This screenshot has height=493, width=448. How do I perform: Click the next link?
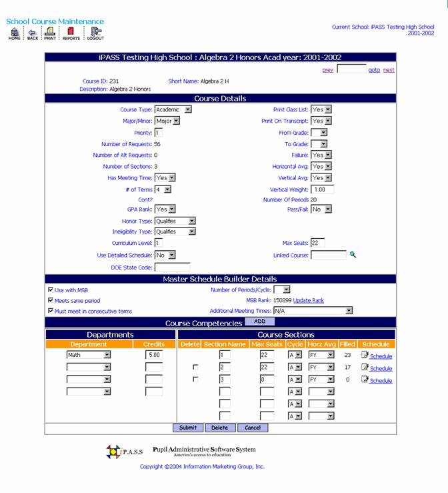point(389,70)
